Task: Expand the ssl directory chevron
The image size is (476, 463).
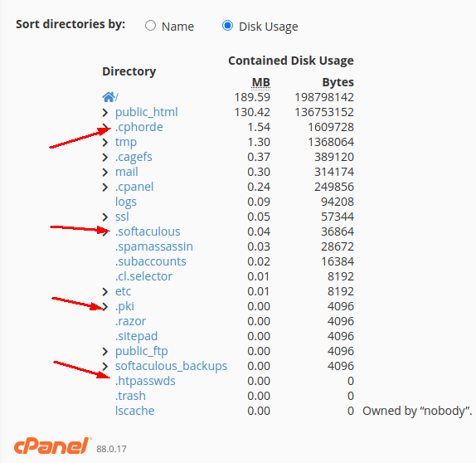Action: [105, 217]
